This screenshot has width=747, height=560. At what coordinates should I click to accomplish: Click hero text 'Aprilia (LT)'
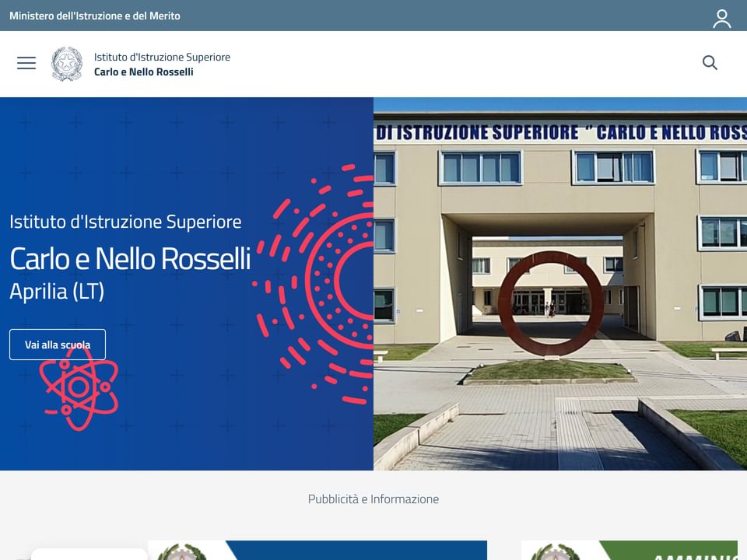(57, 292)
